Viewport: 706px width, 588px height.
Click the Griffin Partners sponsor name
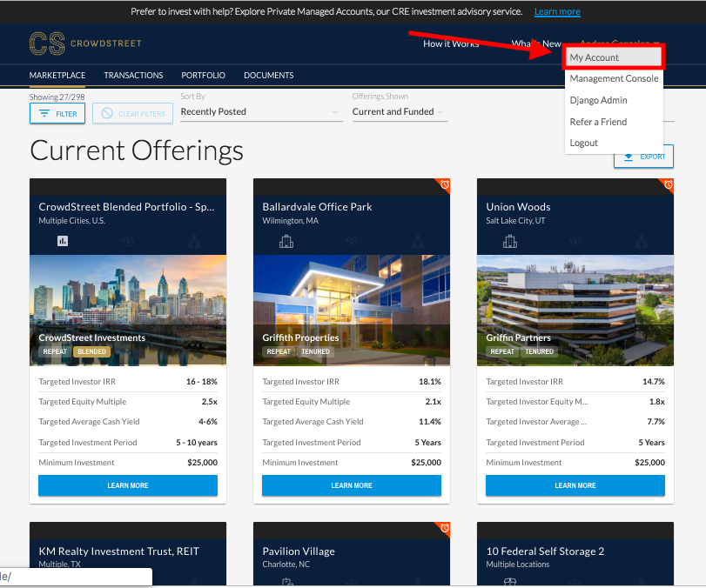[518, 337]
